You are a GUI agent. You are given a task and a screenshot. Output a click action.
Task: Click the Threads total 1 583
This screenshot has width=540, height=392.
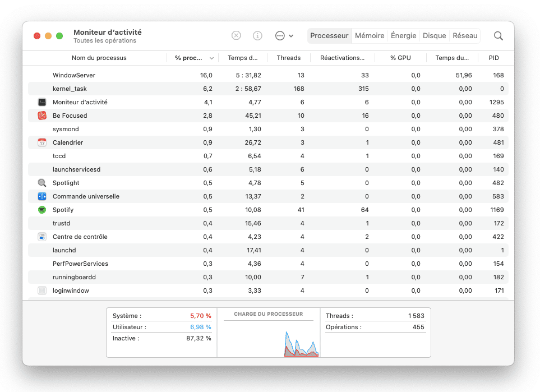416,316
